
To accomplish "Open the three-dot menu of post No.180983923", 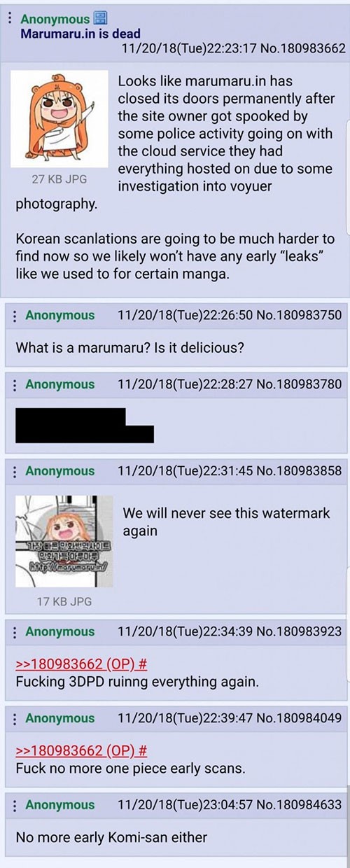I will click(x=15, y=631).
